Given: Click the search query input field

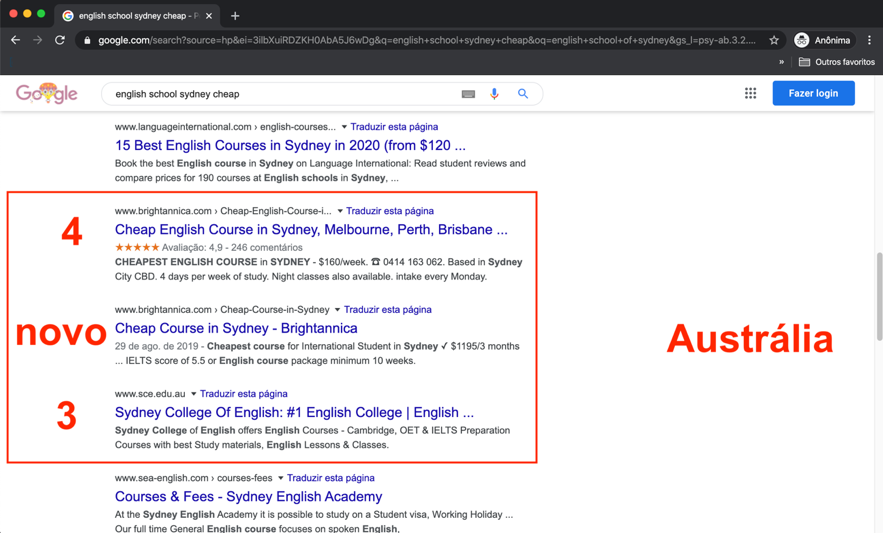Looking at the screenshot, I should (x=282, y=94).
